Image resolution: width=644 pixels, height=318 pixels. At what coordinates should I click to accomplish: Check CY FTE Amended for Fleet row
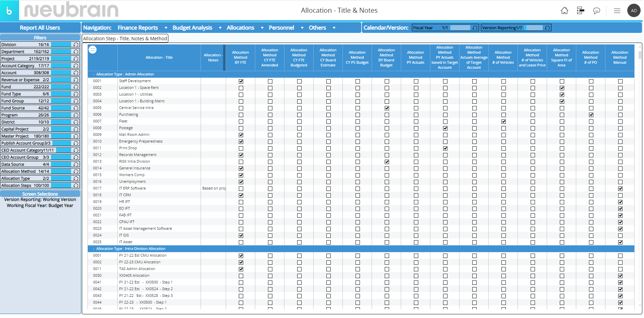(270, 121)
